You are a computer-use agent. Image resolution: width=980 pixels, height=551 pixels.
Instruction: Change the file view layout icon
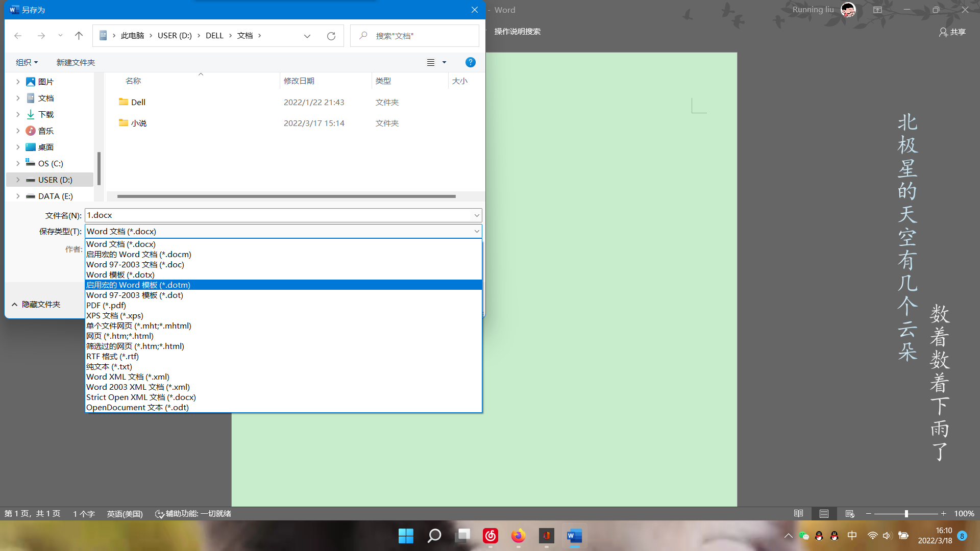point(431,62)
